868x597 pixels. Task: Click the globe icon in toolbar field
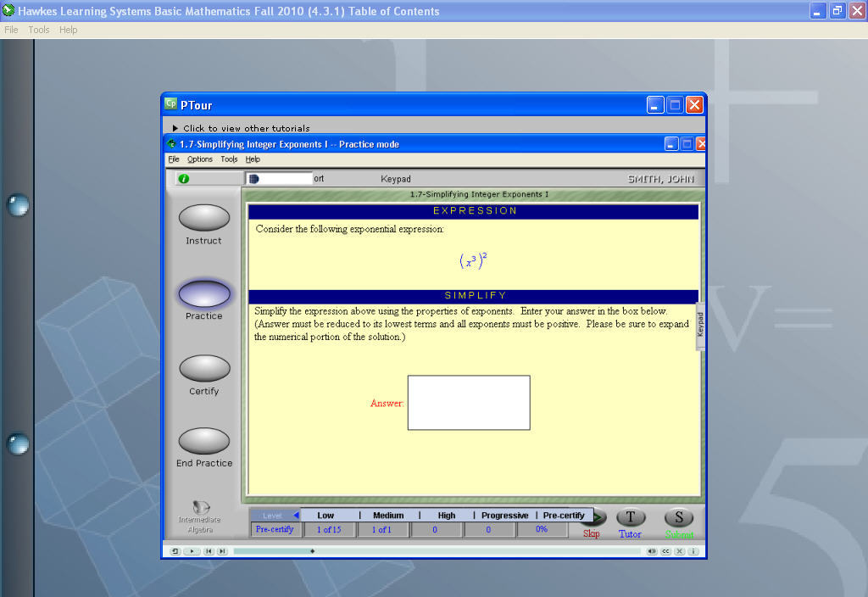click(254, 179)
